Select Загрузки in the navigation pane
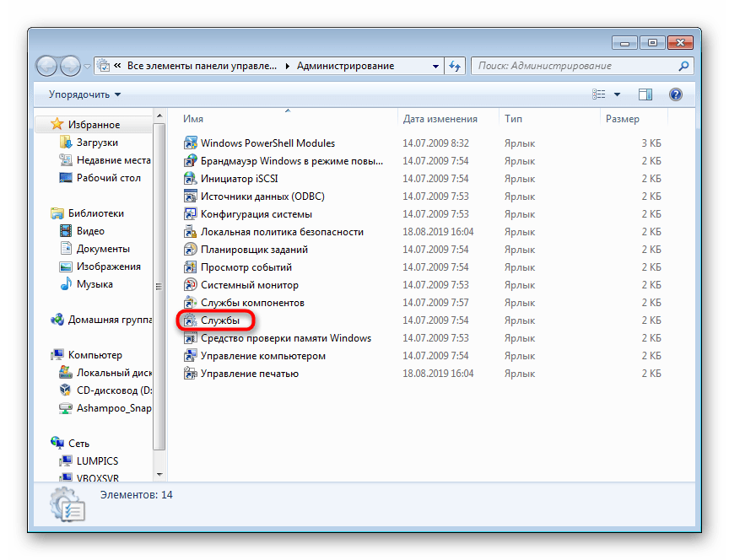Image resolution: width=729 pixels, height=560 pixels. pos(97,143)
